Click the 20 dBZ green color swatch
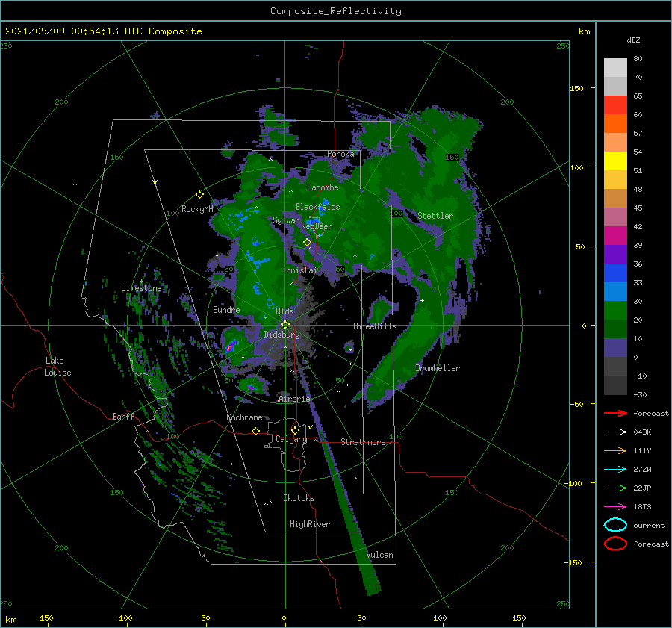Viewport: 672px width, 628px height. 615,311
